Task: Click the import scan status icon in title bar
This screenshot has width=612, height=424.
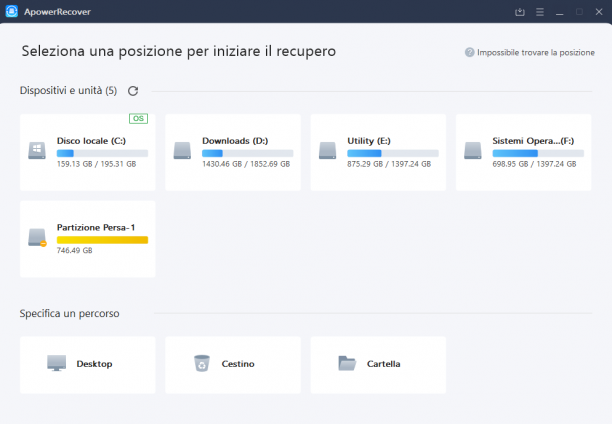Action: [x=519, y=12]
